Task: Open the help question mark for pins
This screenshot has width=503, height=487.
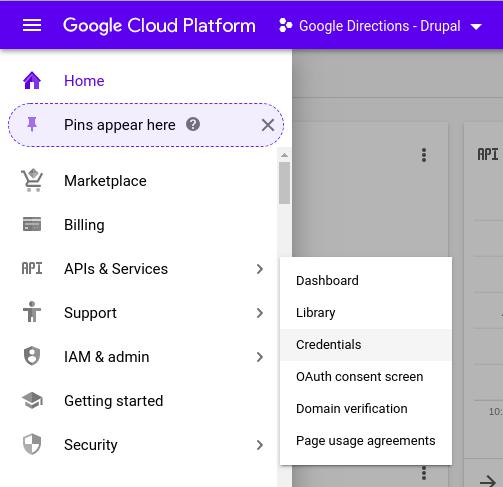Action: pos(193,124)
